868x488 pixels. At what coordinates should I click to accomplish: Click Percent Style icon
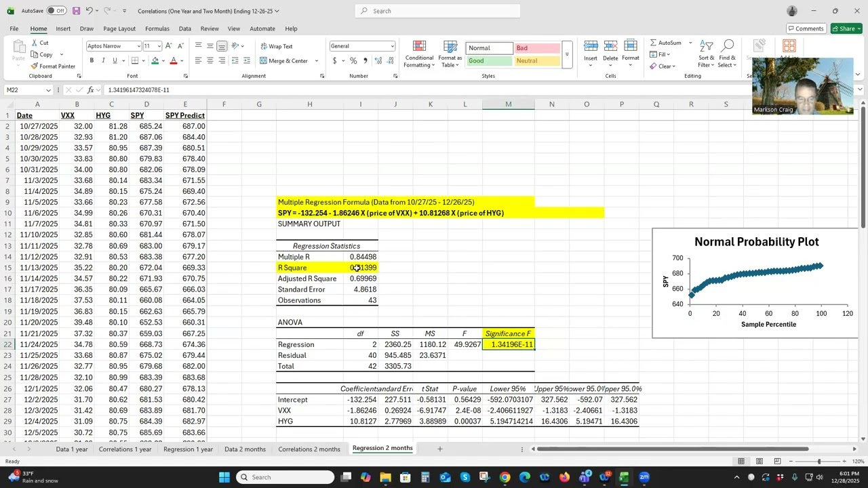click(353, 61)
